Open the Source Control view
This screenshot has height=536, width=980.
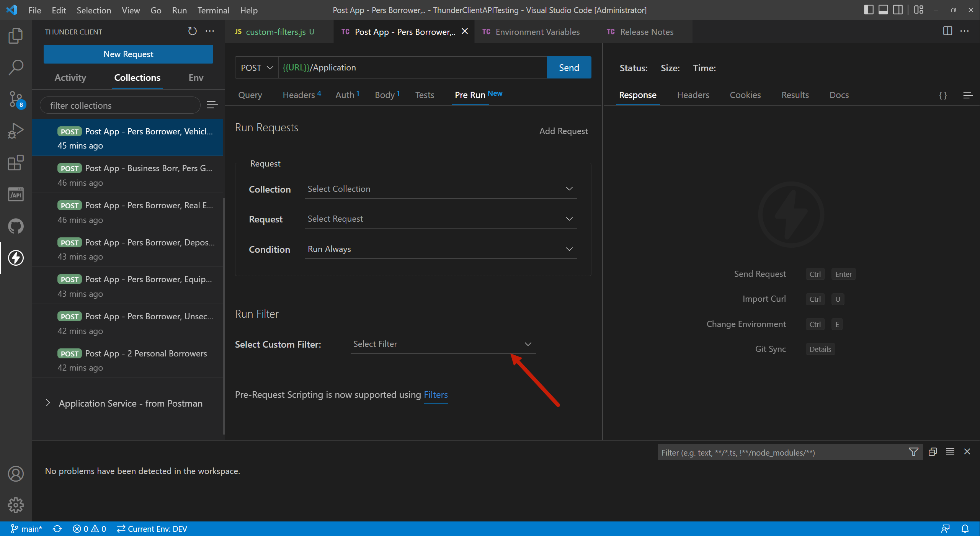pos(16,99)
